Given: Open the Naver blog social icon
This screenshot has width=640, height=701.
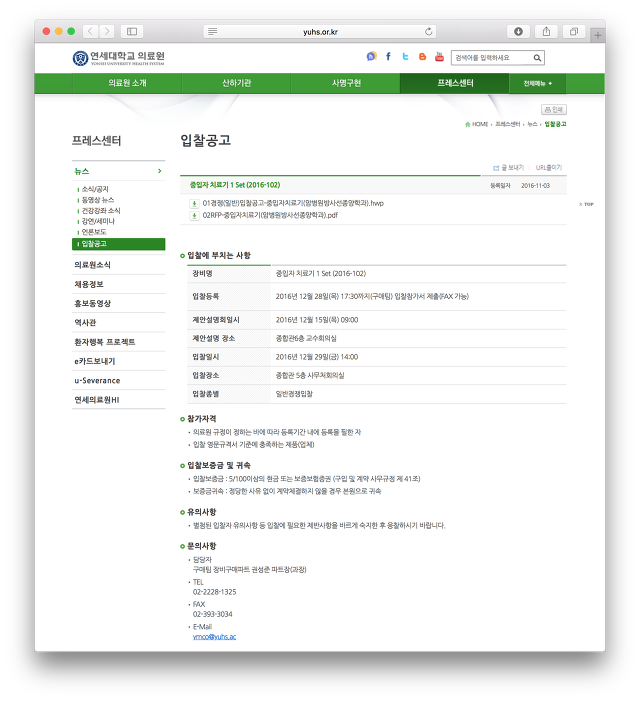Looking at the screenshot, I should point(371,56).
